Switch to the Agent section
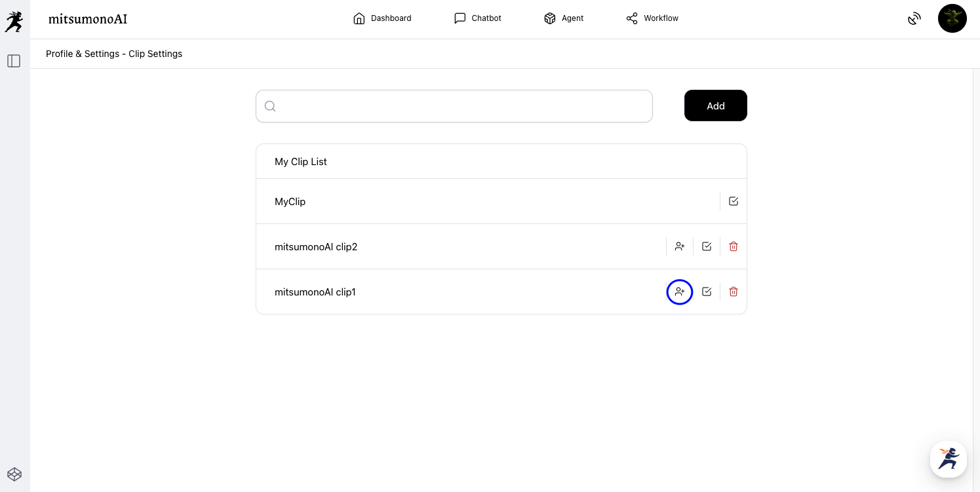 pyautogui.click(x=564, y=18)
